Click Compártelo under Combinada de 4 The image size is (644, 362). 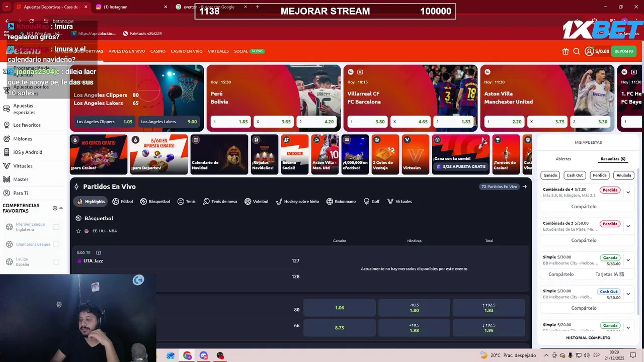pyautogui.click(x=584, y=207)
